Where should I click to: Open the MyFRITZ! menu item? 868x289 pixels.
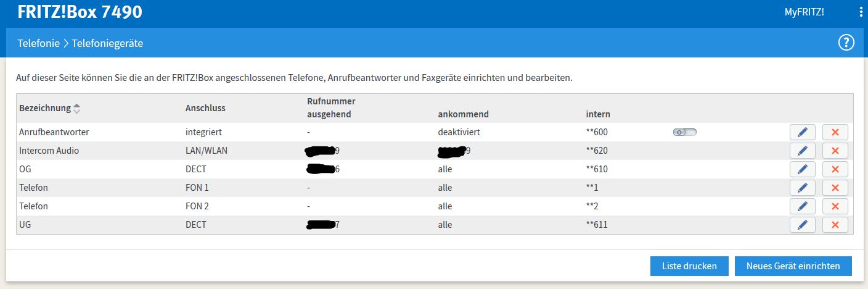pyautogui.click(x=804, y=12)
